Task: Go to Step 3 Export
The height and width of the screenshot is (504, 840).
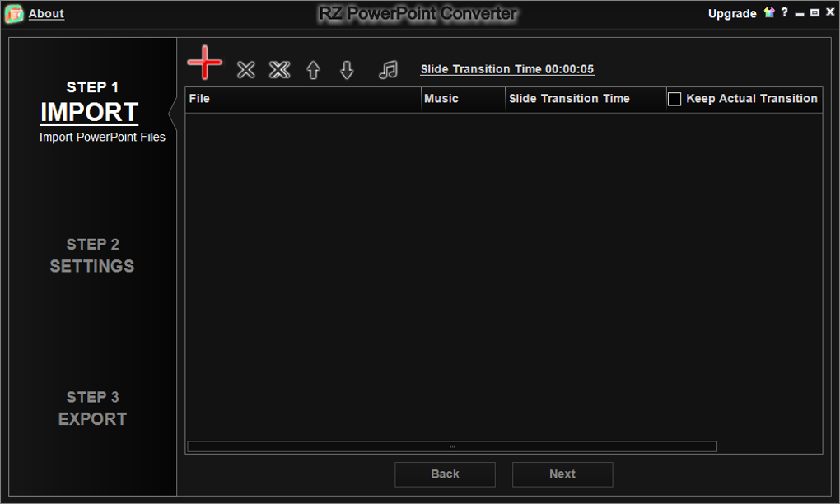Action: (92, 408)
